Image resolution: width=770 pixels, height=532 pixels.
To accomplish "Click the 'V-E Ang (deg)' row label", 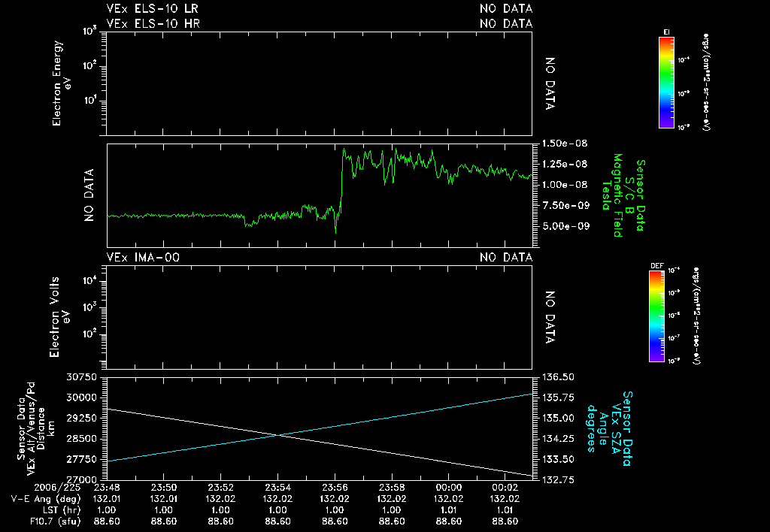I will (x=45, y=499).
